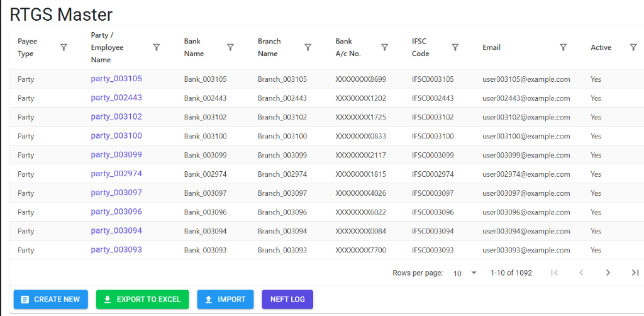Open party_003099 record link
The width and height of the screenshot is (644, 316).
click(x=116, y=154)
